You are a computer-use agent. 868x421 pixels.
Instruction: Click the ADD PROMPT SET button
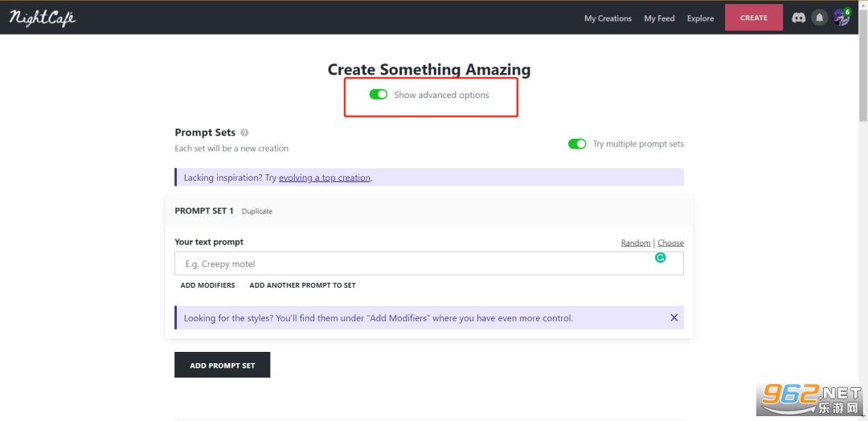pyautogui.click(x=222, y=365)
